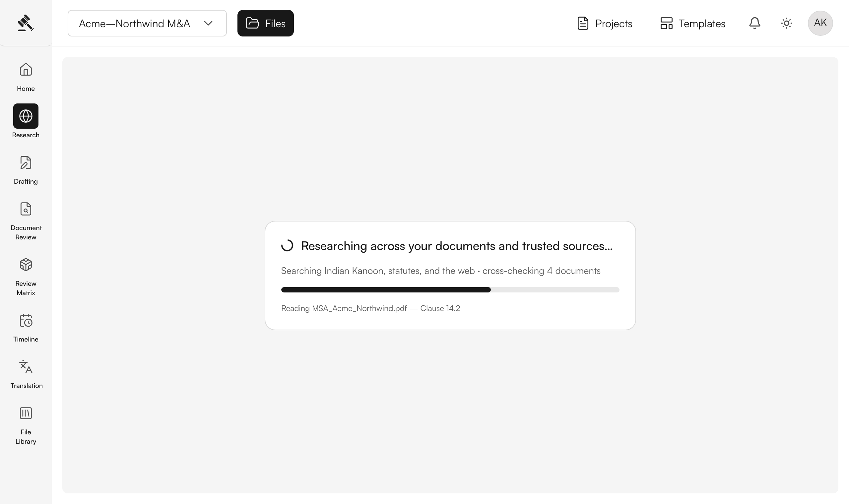Screen dimensions: 849x504
Task: Open the AK user avatar menu
Action: pos(820,23)
